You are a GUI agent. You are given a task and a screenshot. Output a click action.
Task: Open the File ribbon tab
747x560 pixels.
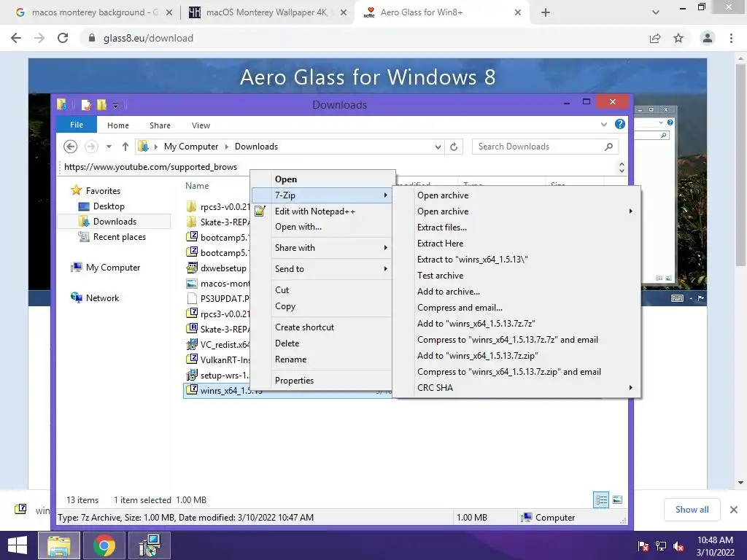click(x=76, y=125)
